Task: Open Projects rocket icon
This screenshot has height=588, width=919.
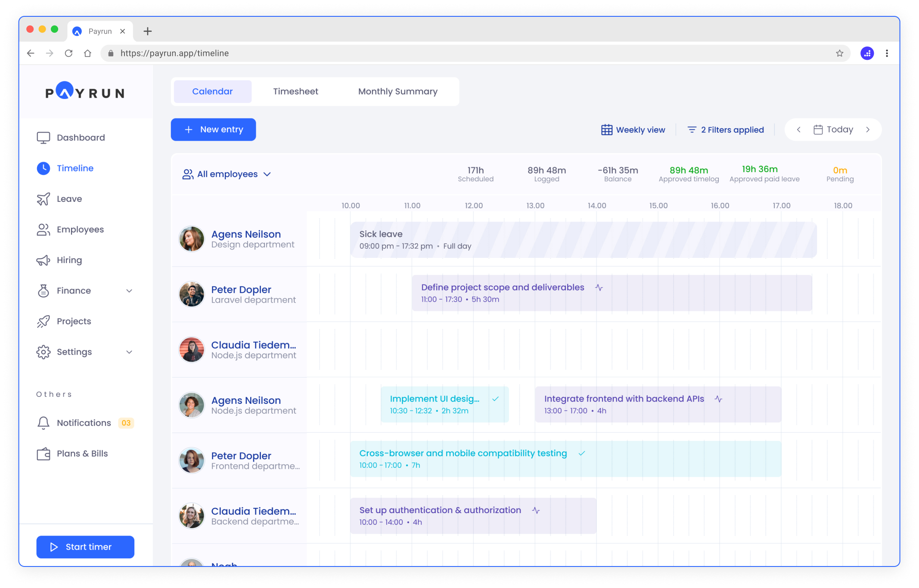Action: 43,321
